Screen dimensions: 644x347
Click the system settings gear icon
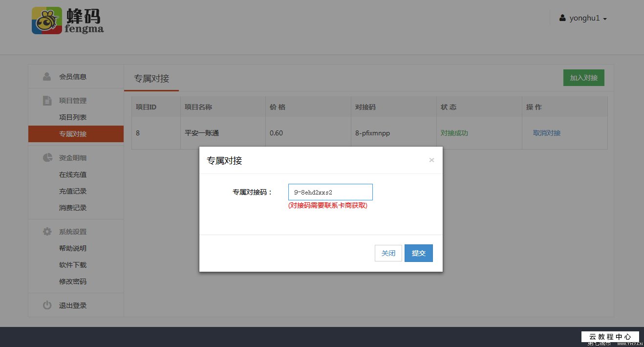(46, 231)
